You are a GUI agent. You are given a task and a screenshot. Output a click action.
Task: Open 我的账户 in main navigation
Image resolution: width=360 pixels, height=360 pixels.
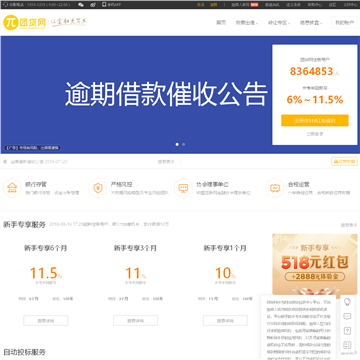click(x=344, y=23)
